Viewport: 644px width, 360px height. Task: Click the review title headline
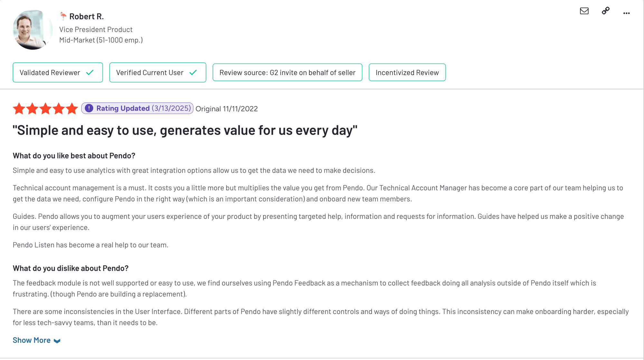(x=185, y=130)
